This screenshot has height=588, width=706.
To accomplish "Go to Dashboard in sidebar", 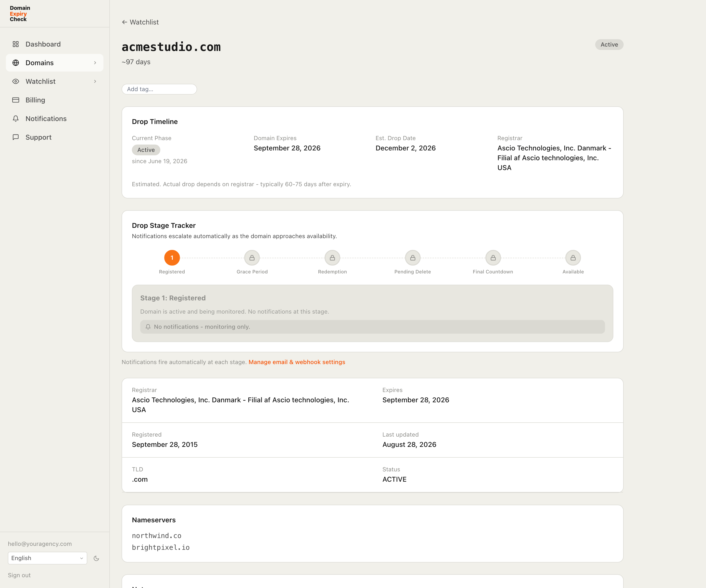I will point(54,44).
